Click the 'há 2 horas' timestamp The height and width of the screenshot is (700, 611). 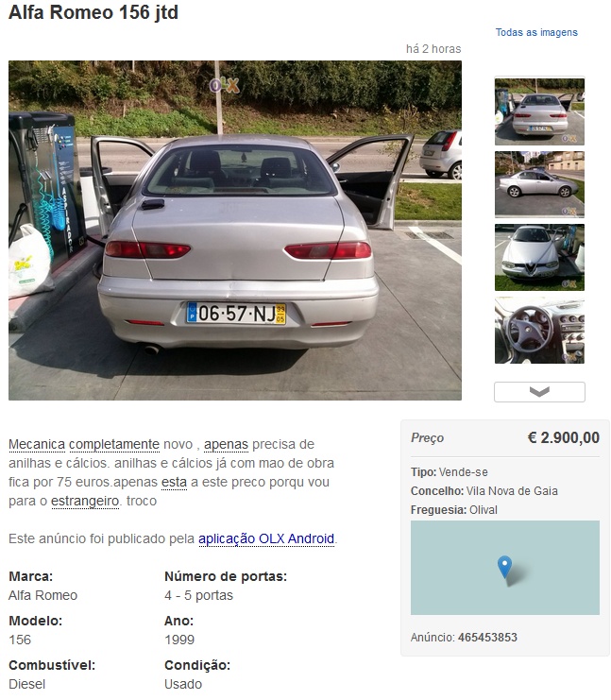coord(433,49)
